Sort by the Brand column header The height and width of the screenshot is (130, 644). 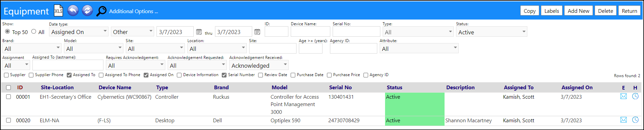point(221,88)
